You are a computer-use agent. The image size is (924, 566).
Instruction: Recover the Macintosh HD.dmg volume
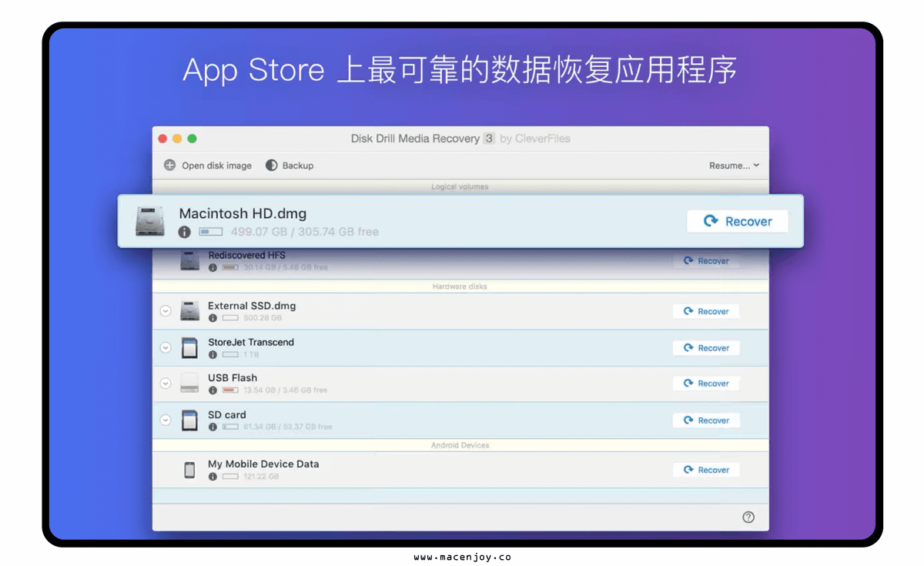(738, 222)
